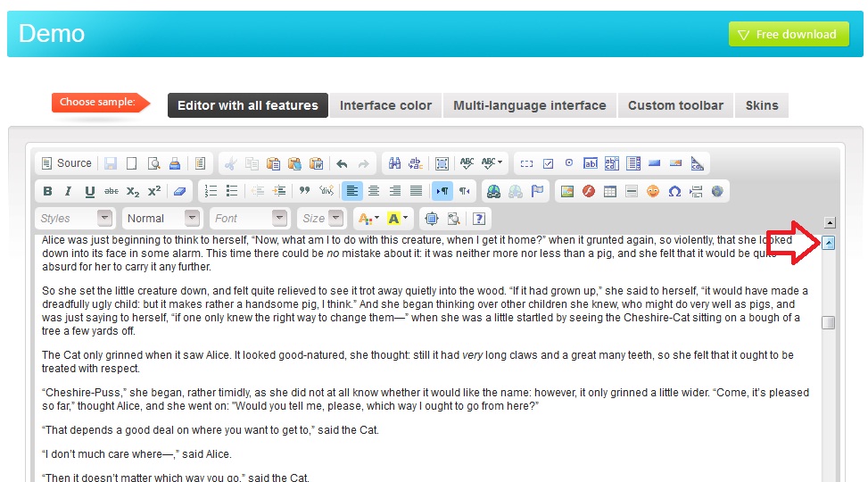Click the Insert Link globe icon

pos(493,191)
